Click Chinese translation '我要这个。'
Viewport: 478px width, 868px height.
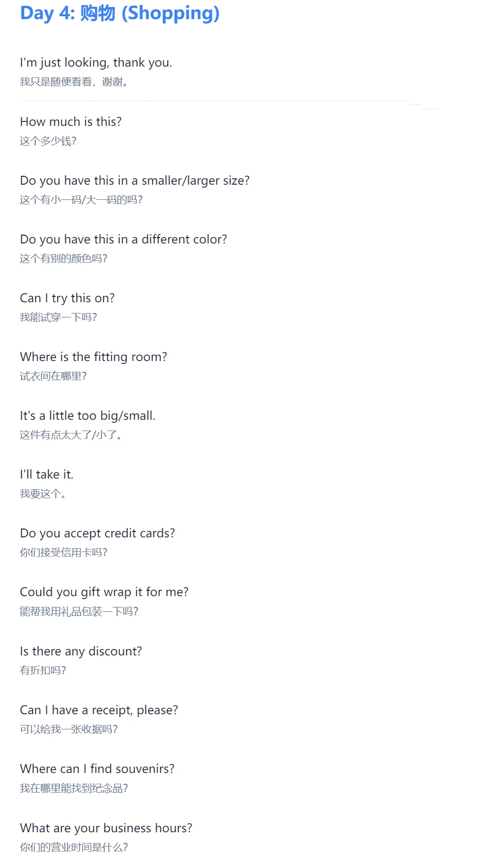pyautogui.click(x=43, y=494)
